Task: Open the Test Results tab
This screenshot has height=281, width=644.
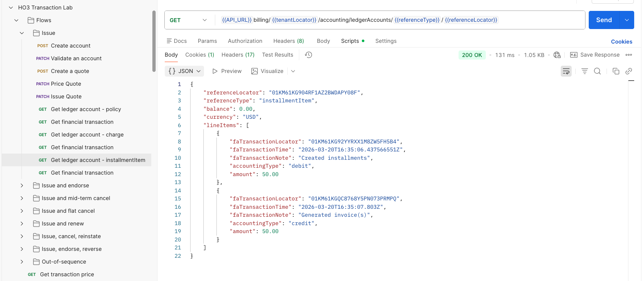Action: (x=277, y=55)
